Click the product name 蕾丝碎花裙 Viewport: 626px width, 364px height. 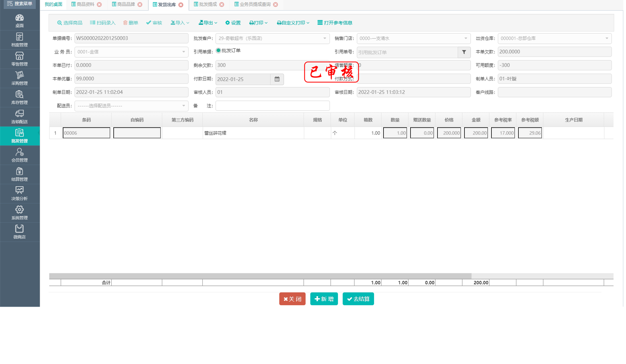pos(215,133)
